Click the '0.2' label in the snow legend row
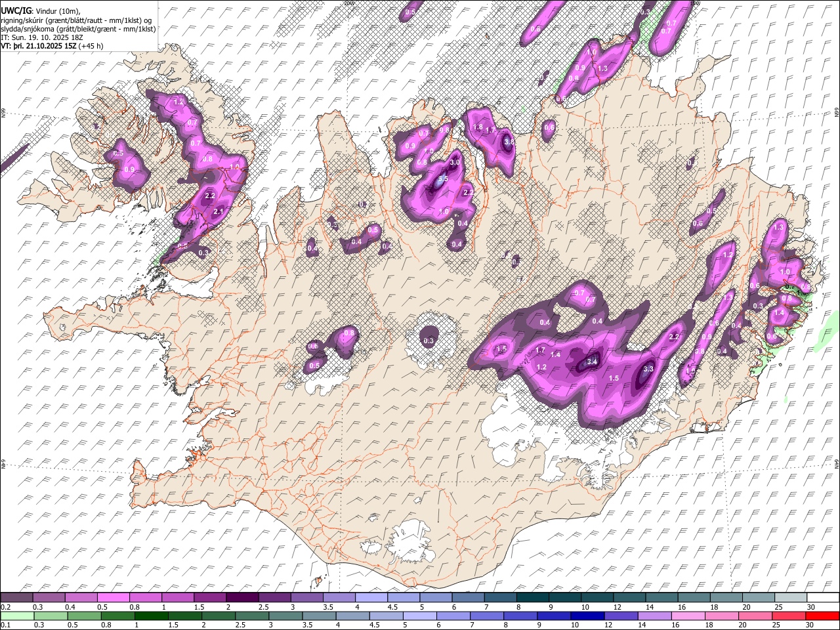840x630 pixels. coord(6,607)
